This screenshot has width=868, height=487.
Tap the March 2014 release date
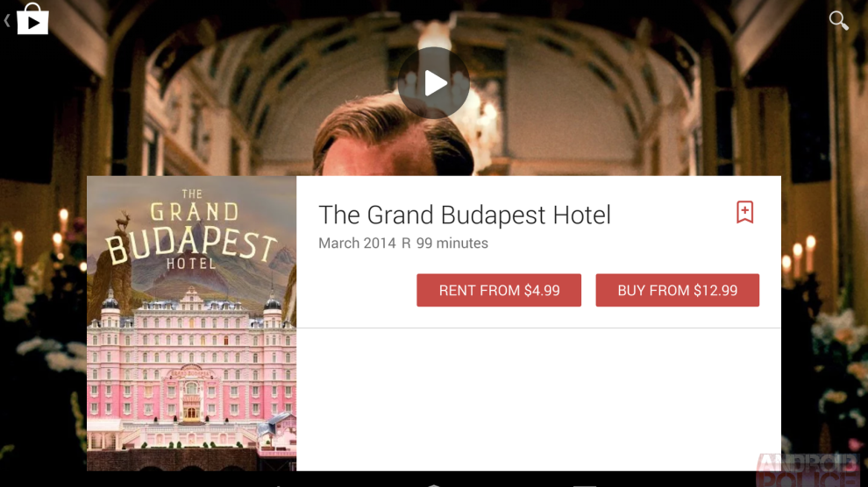tap(357, 243)
